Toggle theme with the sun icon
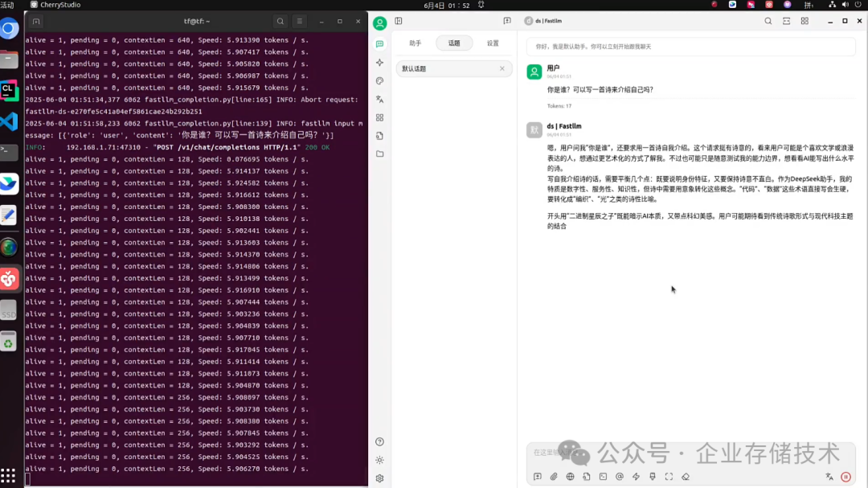Image resolution: width=868 pixels, height=488 pixels. (379, 461)
